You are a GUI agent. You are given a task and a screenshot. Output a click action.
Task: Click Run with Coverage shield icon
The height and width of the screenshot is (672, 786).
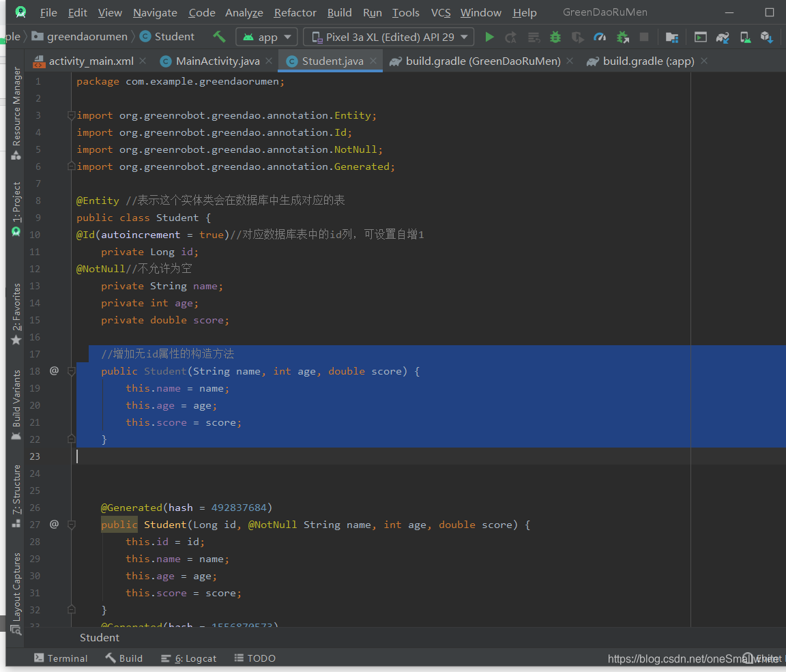577,37
